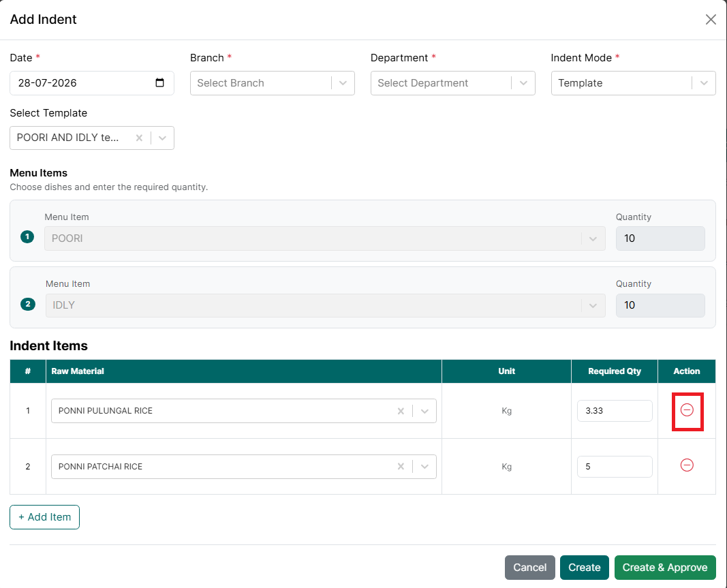Click the Kg unit of PONNI PULUNGAL RICE
Viewport: 727px width, 588px height.
coord(506,411)
